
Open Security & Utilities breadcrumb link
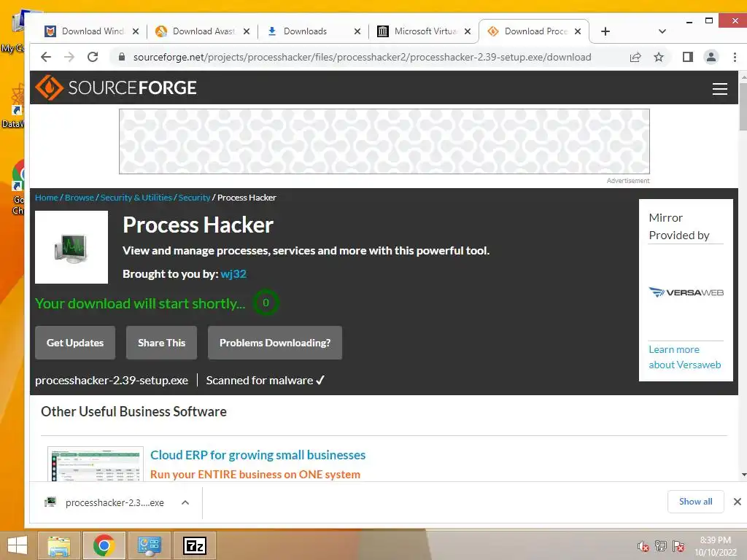[x=136, y=198]
